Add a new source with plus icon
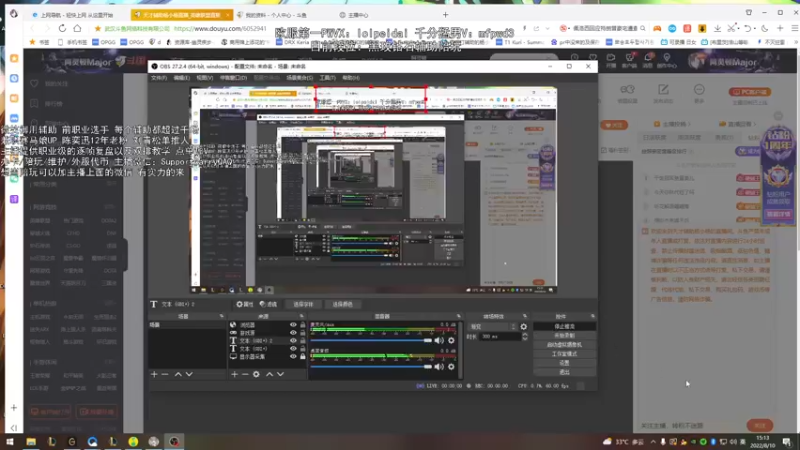 click(x=234, y=374)
